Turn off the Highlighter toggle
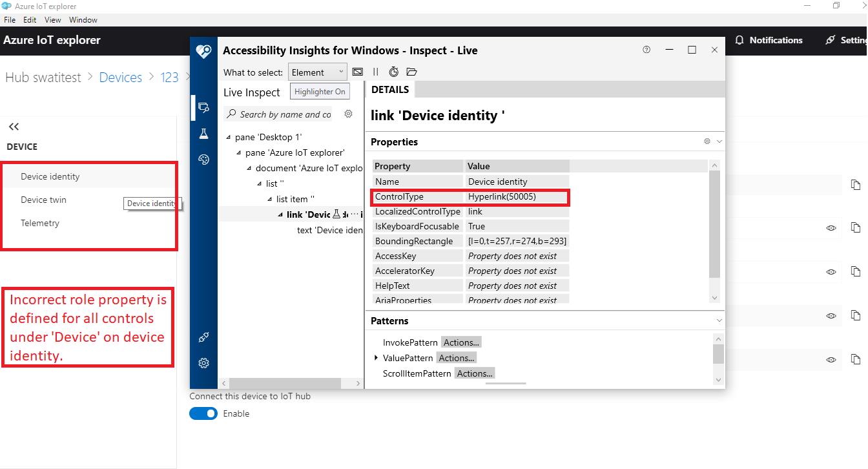This screenshot has width=868, height=469. point(319,91)
